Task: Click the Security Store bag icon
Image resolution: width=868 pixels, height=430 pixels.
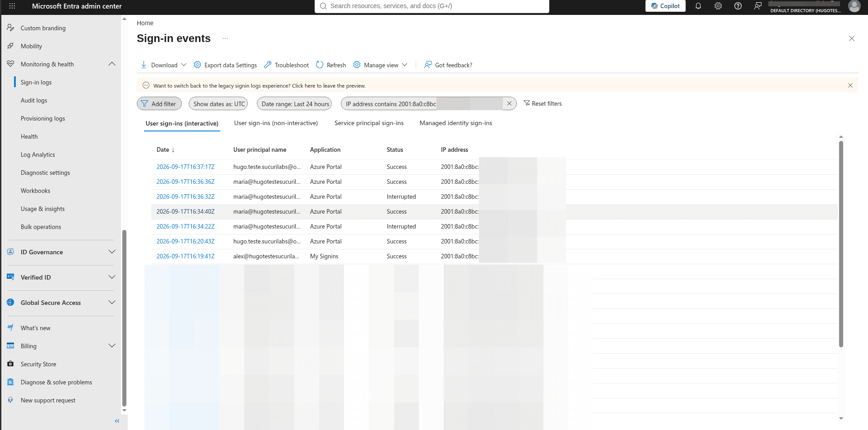Action: [x=10, y=364]
